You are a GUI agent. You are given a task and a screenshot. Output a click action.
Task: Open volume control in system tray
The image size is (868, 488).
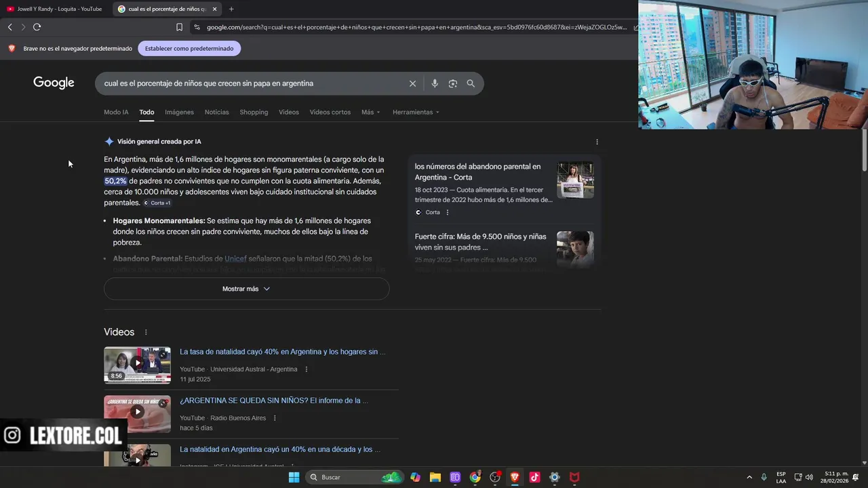coord(809,477)
